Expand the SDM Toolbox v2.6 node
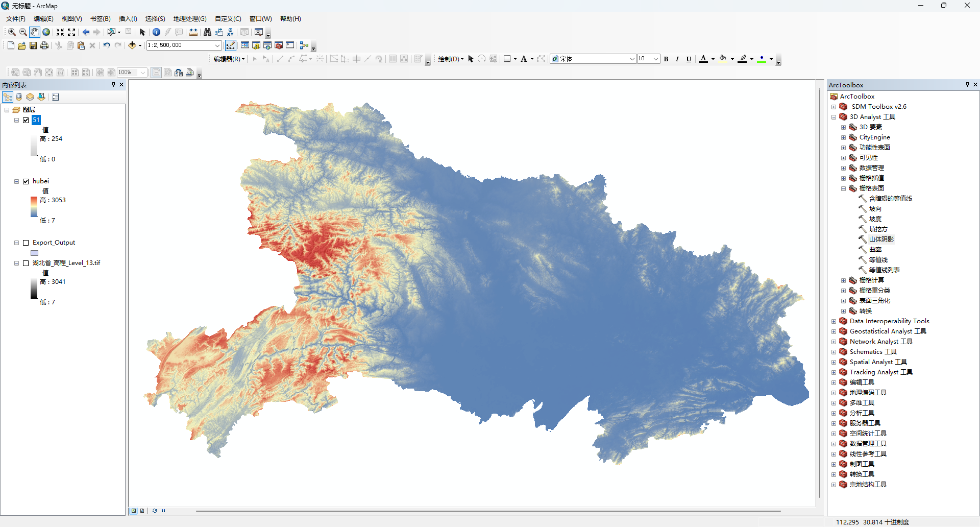The image size is (980, 527). click(834, 107)
